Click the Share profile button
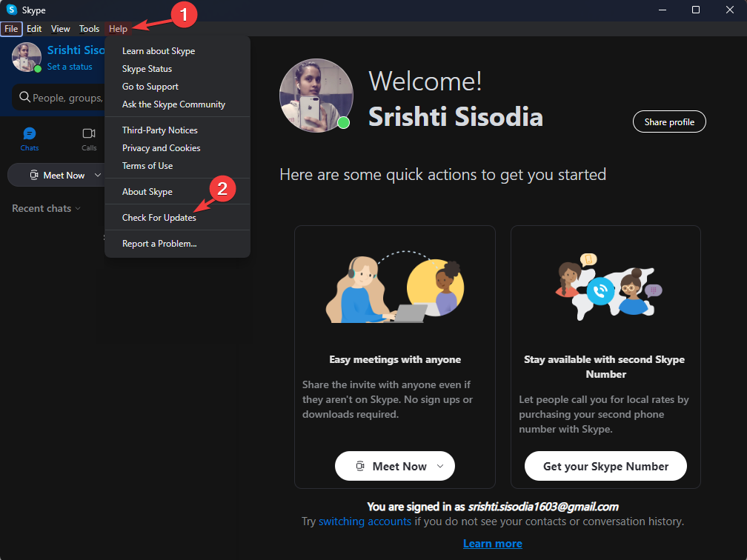This screenshot has height=560, width=747. (669, 122)
